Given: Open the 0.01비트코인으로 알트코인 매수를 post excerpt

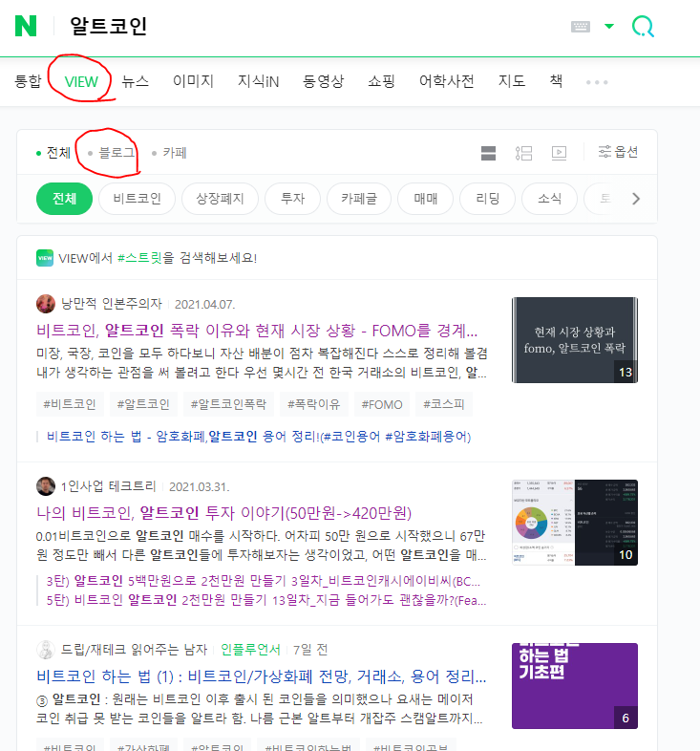Looking at the screenshot, I should point(262,546).
